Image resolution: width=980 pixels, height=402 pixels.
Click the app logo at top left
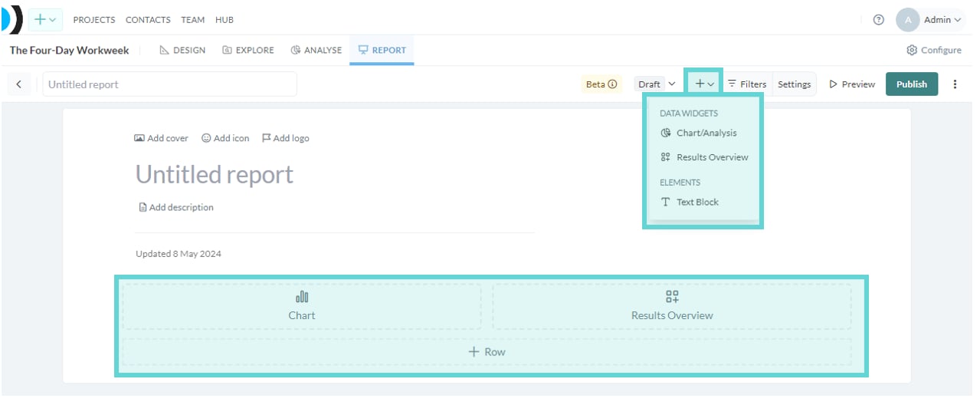[11, 19]
